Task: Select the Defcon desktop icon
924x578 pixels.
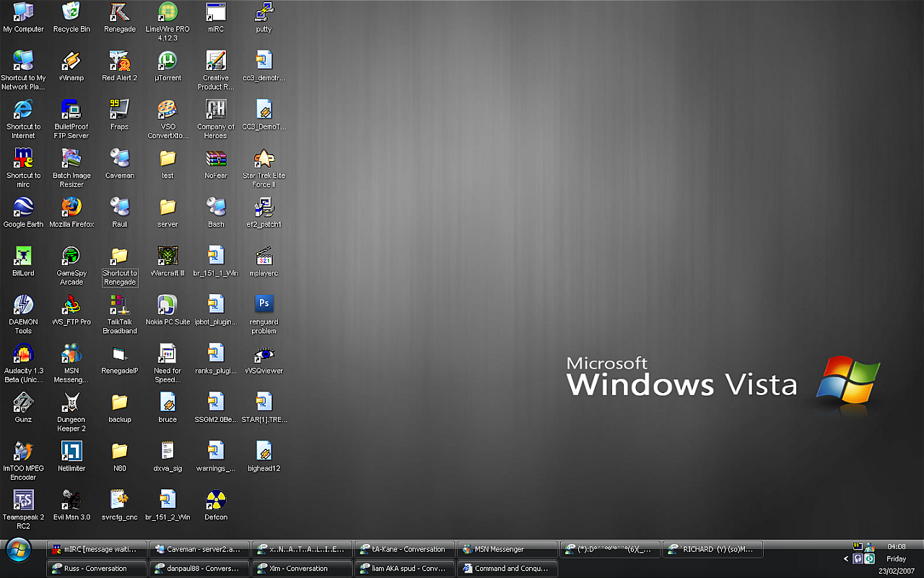Action: pyautogui.click(x=216, y=500)
